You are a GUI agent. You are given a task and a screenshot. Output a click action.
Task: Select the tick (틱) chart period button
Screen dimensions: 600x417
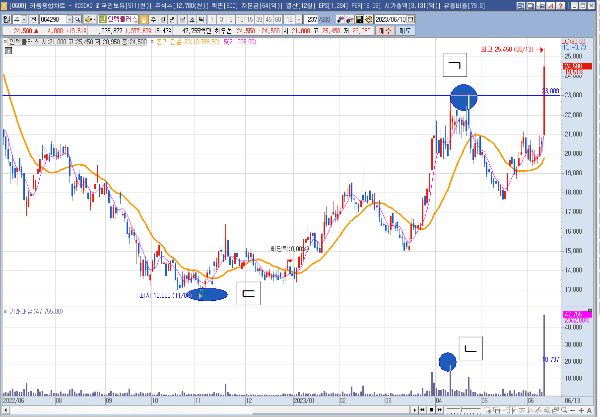point(201,19)
